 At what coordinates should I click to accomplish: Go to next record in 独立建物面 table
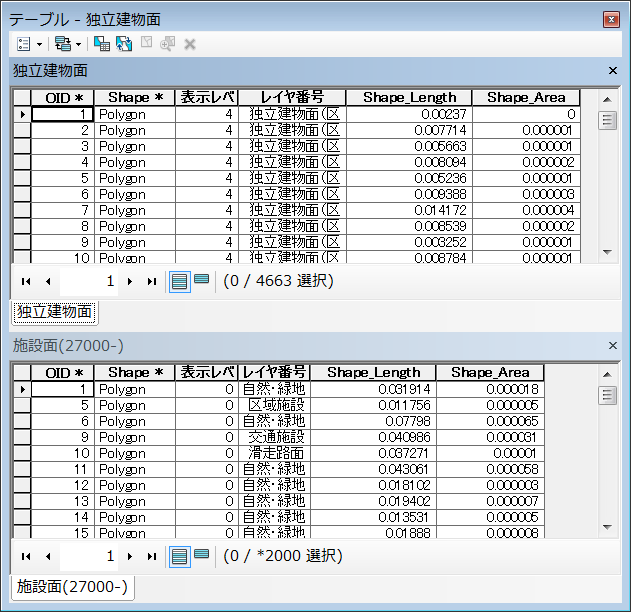pos(130,282)
